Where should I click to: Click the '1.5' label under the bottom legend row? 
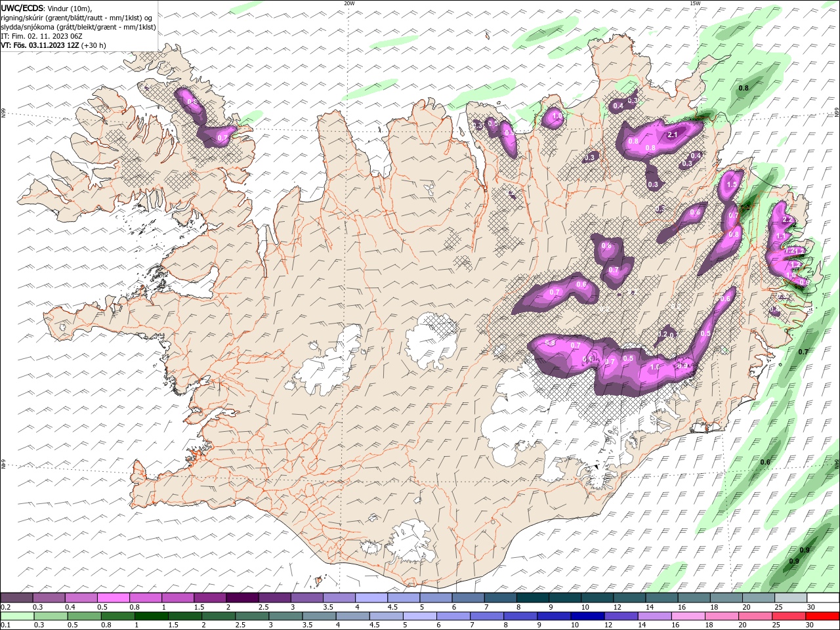pyautogui.click(x=173, y=625)
